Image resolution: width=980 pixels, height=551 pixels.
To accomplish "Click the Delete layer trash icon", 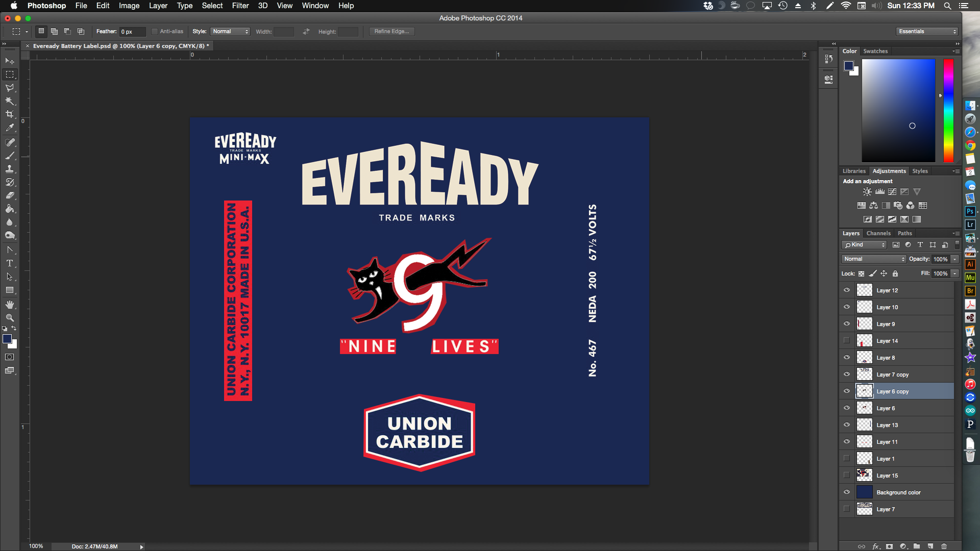I will [x=944, y=546].
